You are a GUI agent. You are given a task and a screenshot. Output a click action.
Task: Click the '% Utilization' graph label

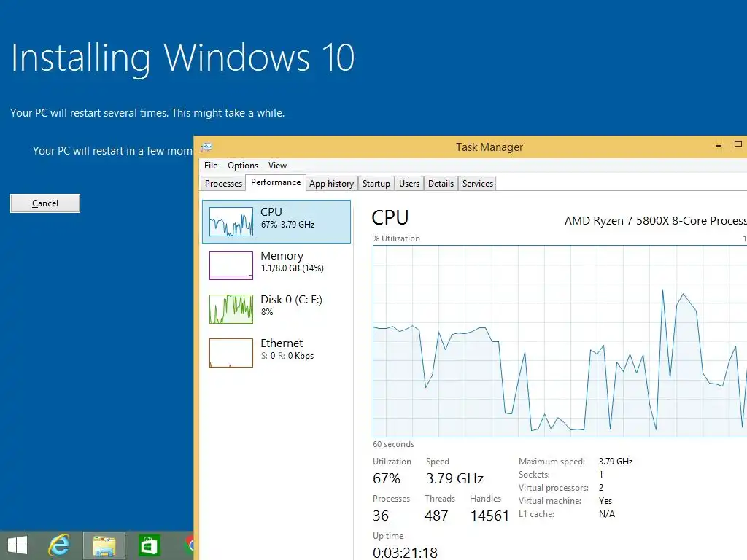point(396,238)
